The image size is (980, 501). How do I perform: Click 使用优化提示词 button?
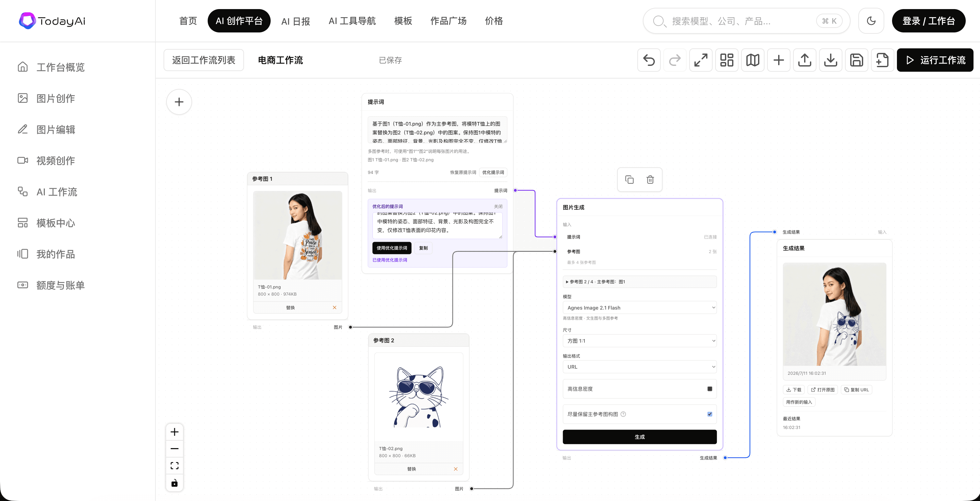pos(392,248)
